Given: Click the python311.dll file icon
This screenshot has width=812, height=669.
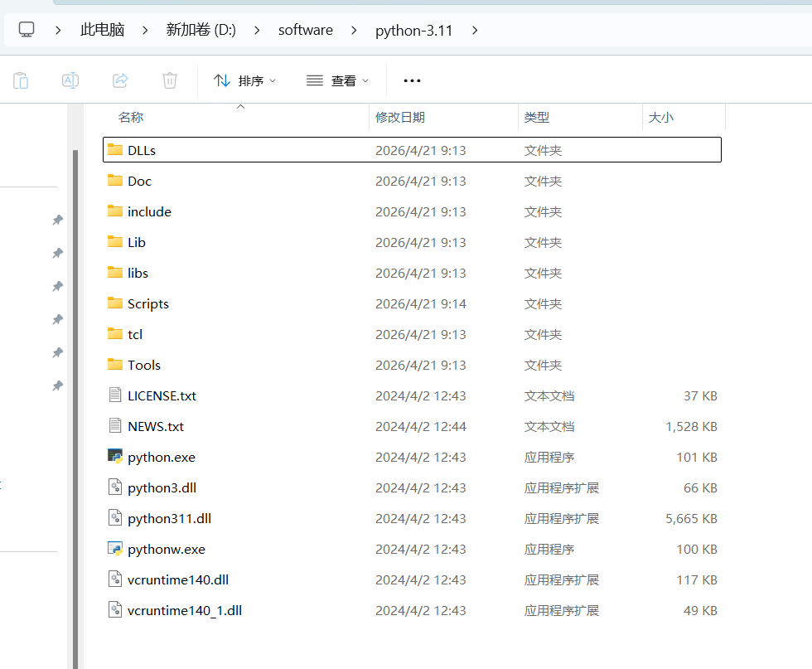Looking at the screenshot, I should (115, 517).
